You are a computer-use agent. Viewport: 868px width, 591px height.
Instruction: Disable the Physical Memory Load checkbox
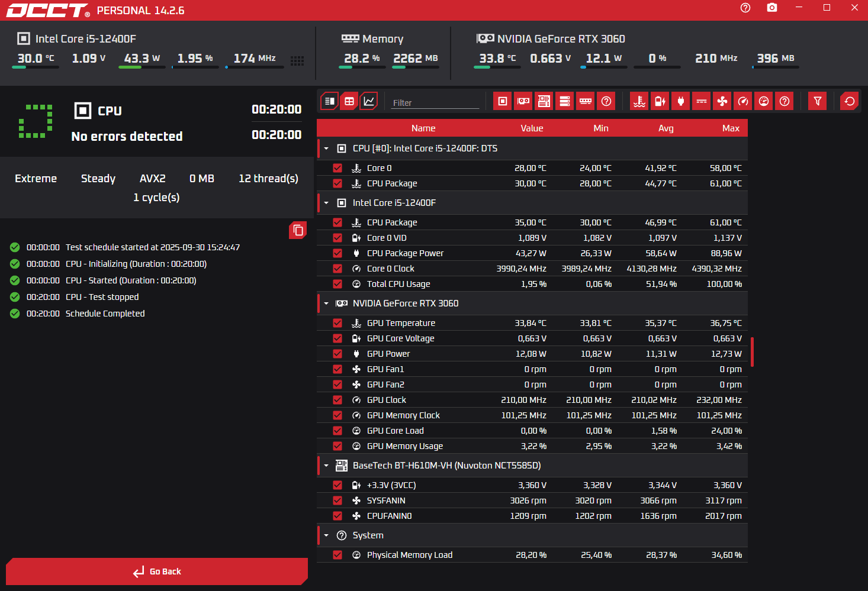tap(337, 555)
